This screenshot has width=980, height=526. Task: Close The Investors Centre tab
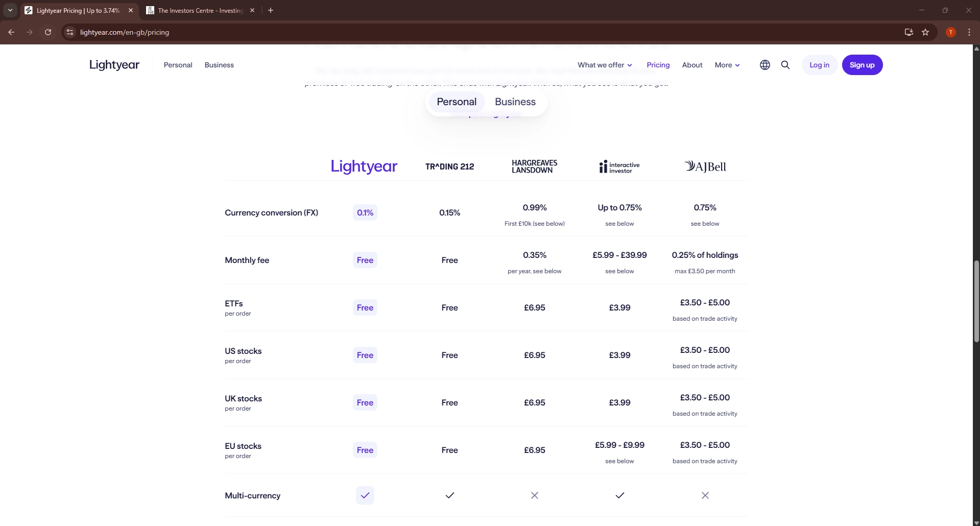pyautogui.click(x=252, y=10)
